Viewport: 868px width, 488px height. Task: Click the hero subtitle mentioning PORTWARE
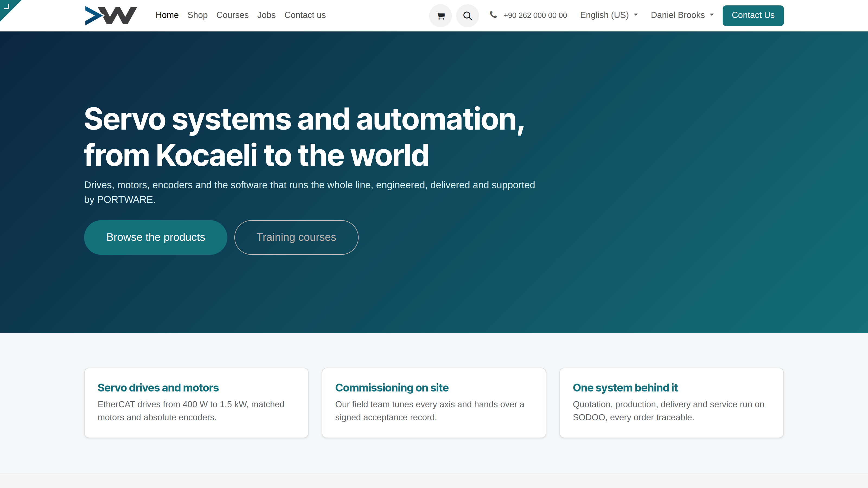[309, 192]
